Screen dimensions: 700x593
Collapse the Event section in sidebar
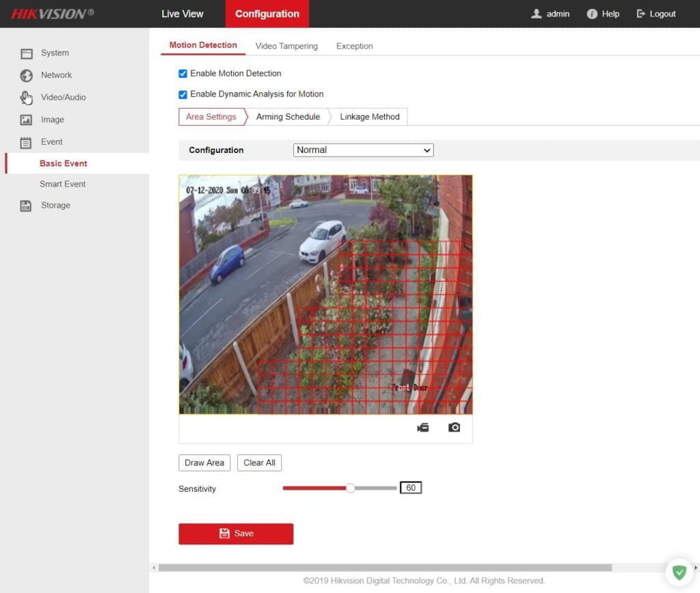point(51,142)
